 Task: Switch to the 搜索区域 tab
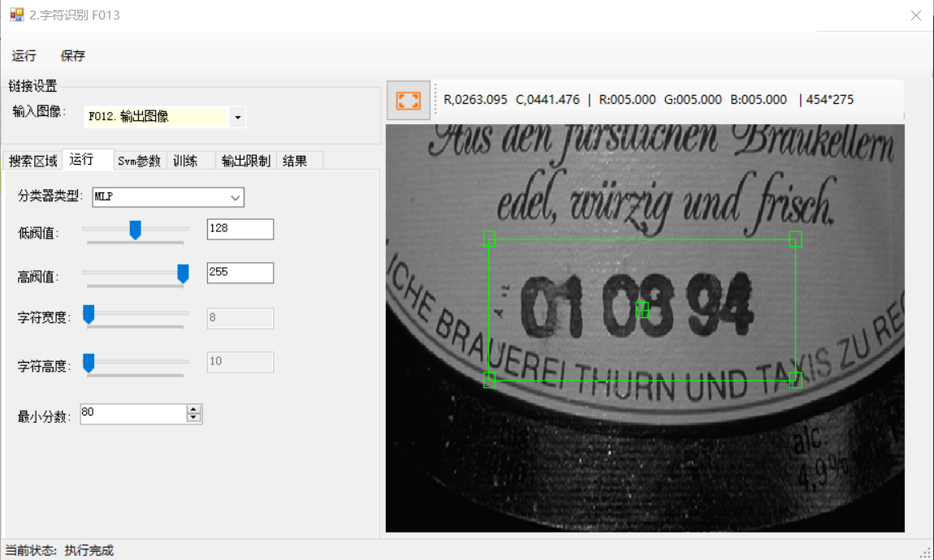(x=32, y=161)
